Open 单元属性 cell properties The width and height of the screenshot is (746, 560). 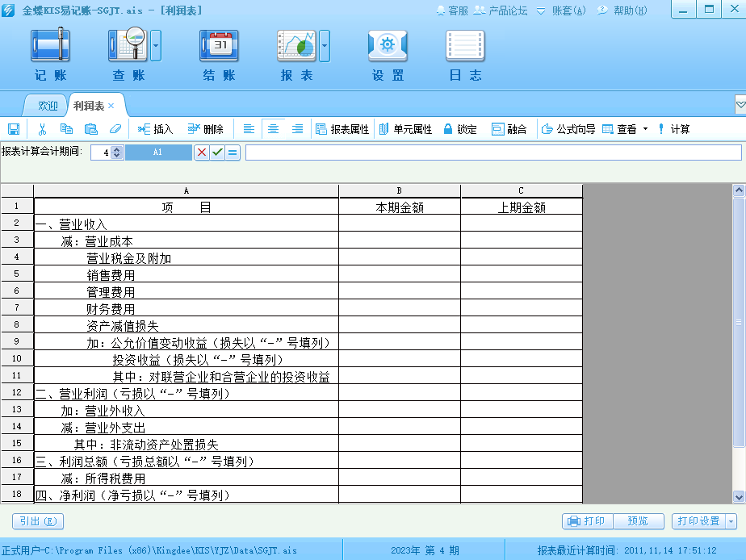(405, 129)
